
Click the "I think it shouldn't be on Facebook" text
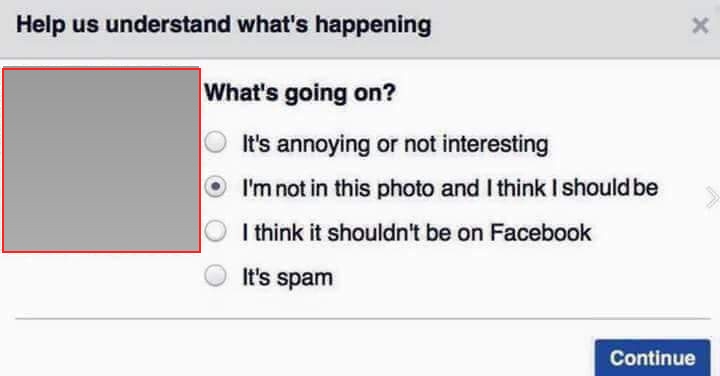click(416, 232)
